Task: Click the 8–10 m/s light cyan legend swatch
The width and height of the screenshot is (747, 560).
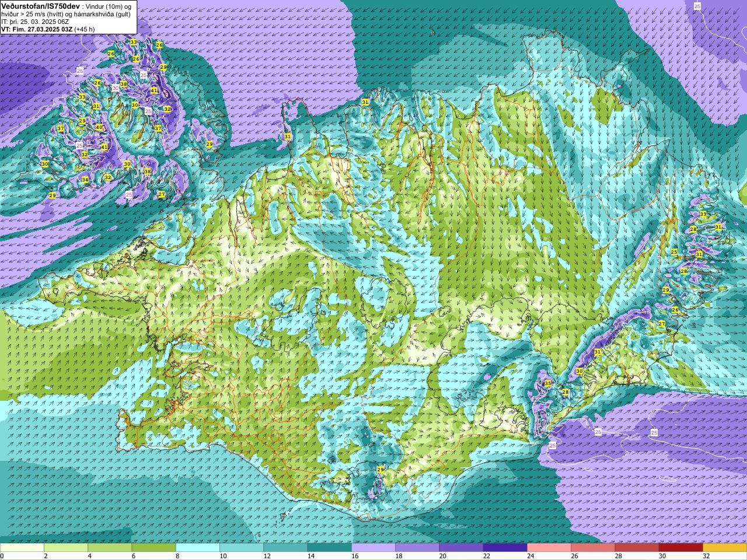Action: [x=198, y=548]
